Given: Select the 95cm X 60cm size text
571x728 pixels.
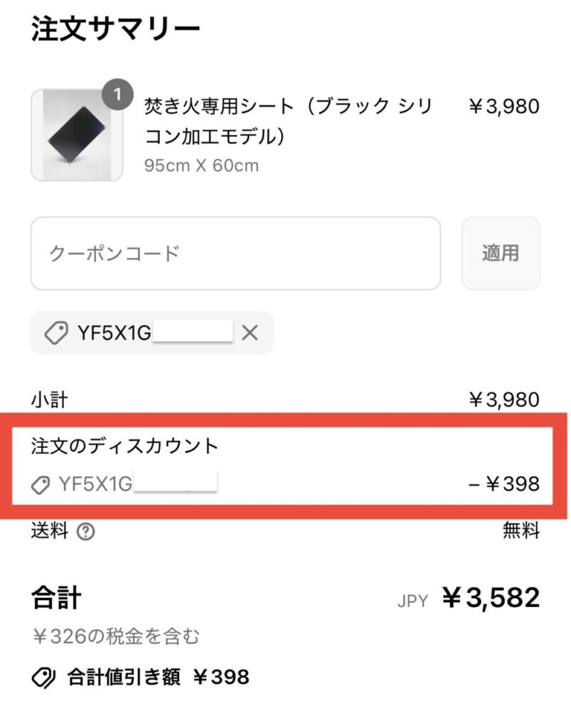Looking at the screenshot, I should 201,166.
